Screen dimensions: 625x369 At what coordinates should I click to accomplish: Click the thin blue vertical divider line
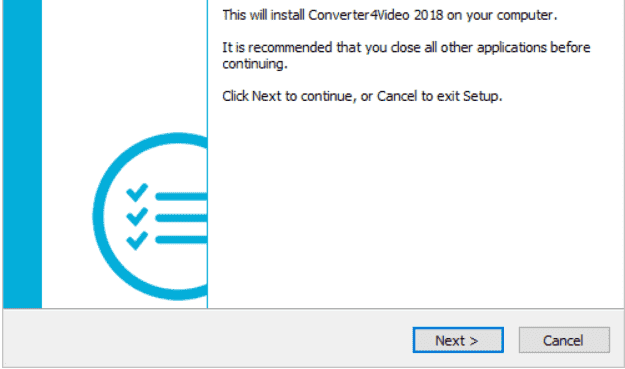point(208,154)
